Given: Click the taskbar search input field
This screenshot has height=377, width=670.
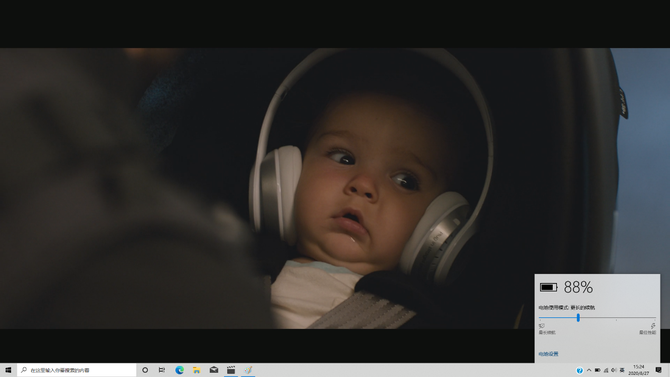Looking at the screenshot, I should click(x=76, y=370).
